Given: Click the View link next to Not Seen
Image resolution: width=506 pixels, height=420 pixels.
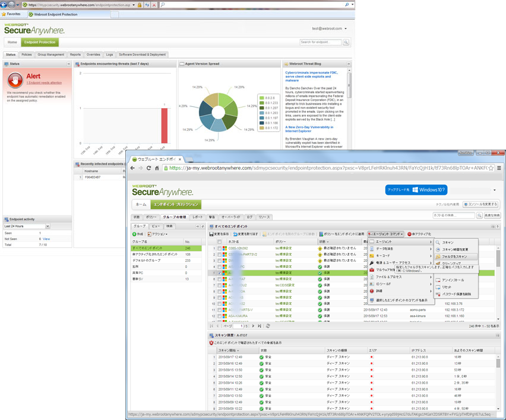Looking at the screenshot, I should tap(46, 239).
